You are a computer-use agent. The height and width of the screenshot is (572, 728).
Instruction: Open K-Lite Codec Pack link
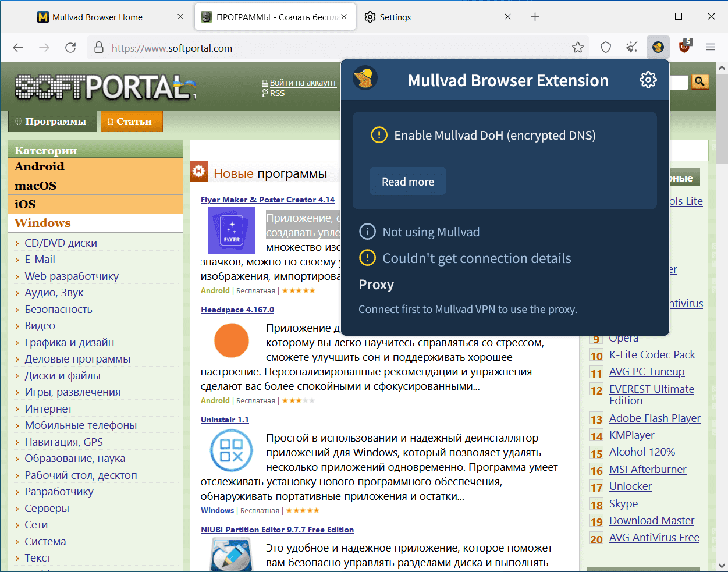pos(652,355)
